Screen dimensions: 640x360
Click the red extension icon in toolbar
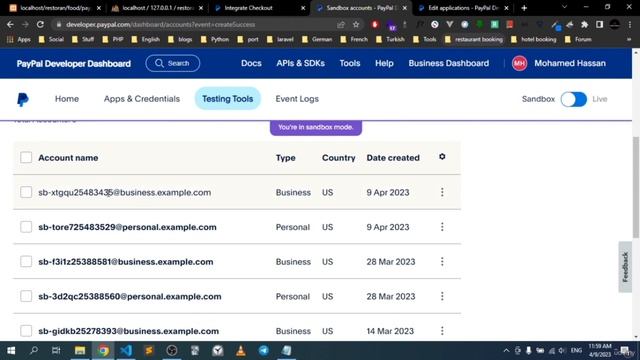[375, 24]
